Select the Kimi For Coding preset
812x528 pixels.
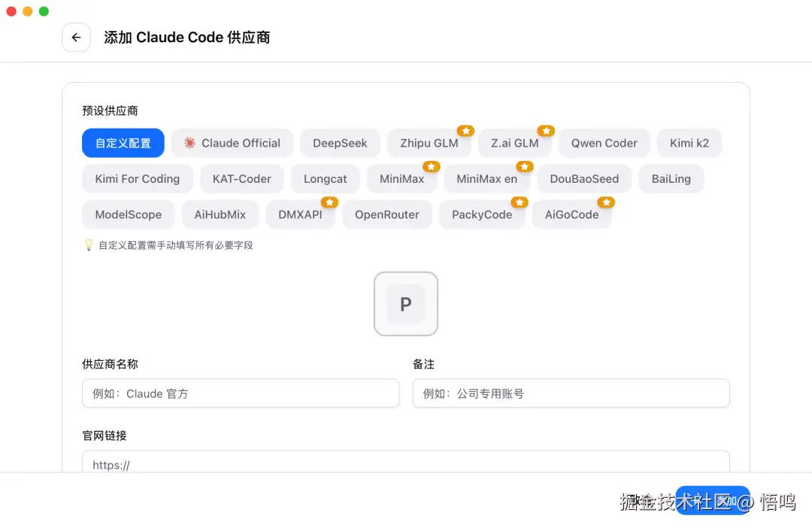pyautogui.click(x=137, y=179)
